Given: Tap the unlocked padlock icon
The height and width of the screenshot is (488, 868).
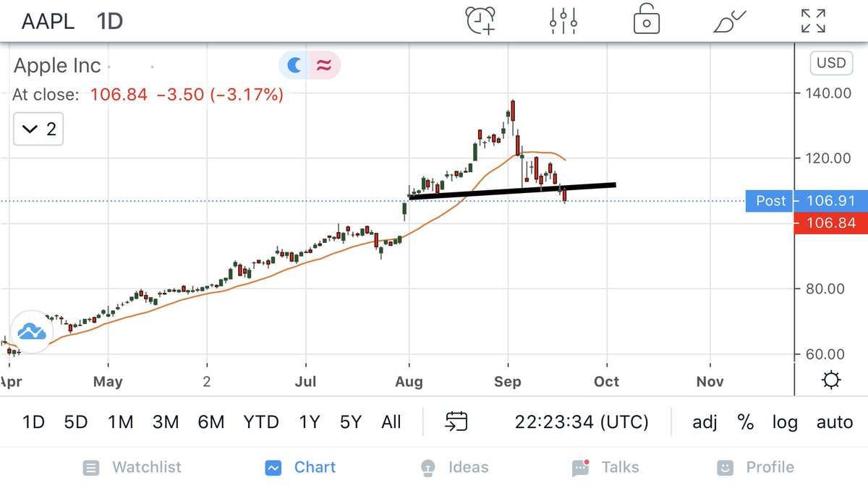Looking at the screenshot, I should 646,20.
